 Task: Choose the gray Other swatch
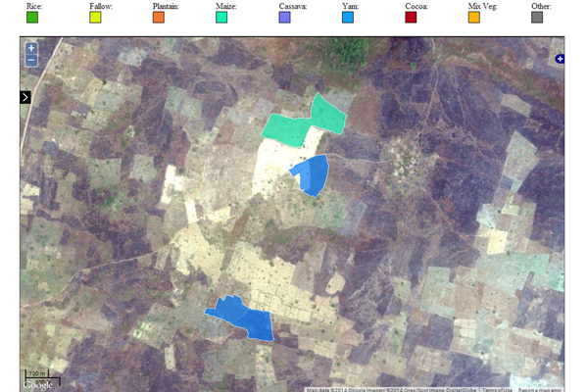coord(537,17)
